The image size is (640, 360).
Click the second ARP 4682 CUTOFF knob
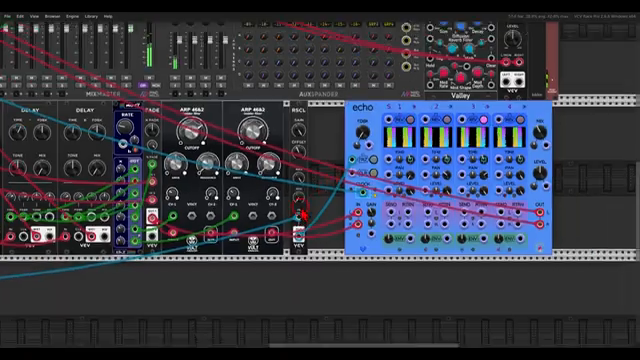[253, 131]
